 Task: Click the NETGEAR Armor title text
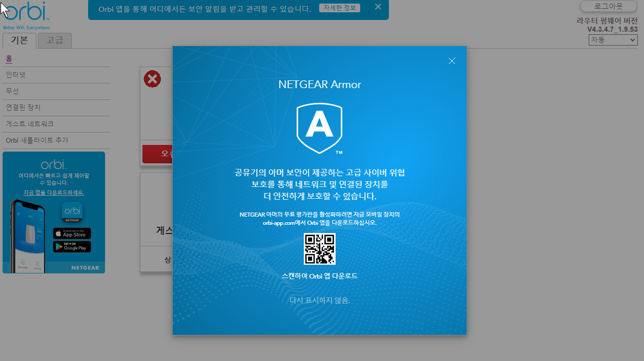tap(320, 84)
